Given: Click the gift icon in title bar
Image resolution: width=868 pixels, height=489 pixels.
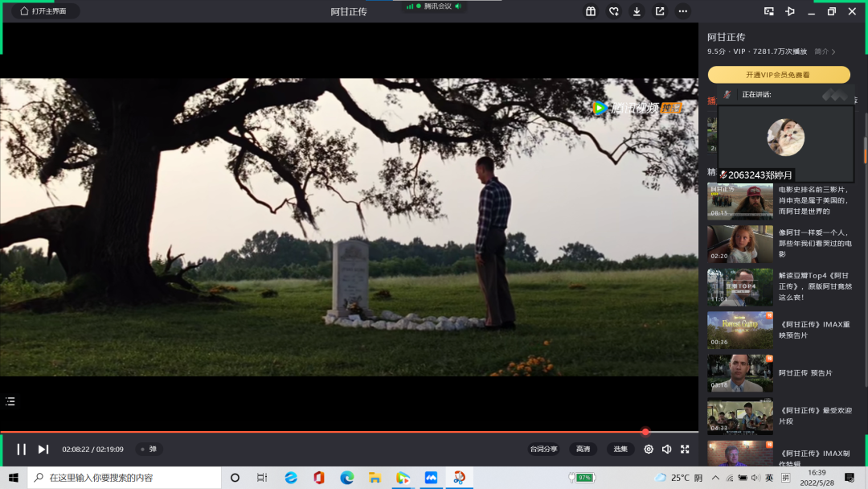Looking at the screenshot, I should [591, 11].
